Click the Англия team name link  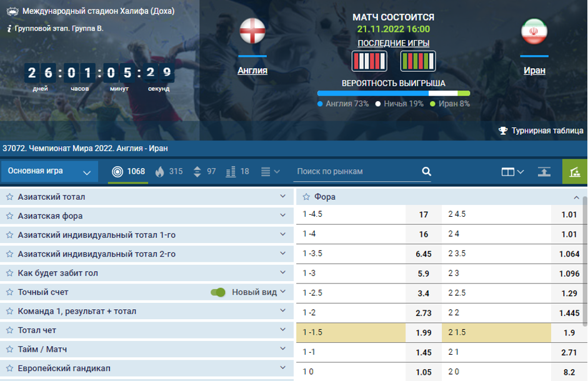coord(252,71)
